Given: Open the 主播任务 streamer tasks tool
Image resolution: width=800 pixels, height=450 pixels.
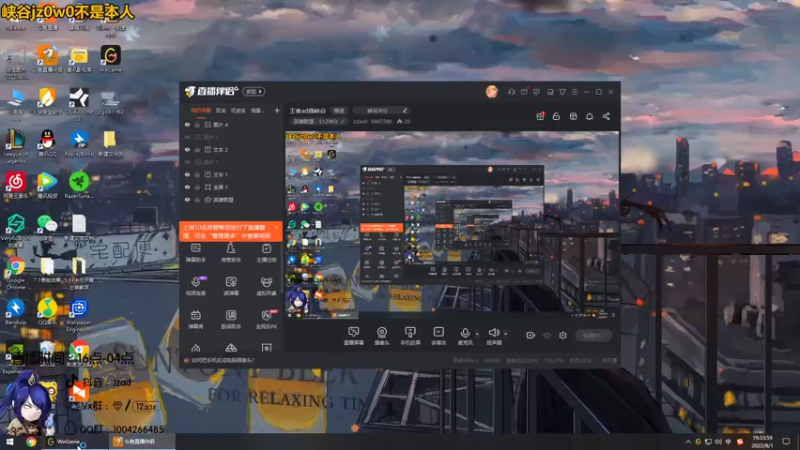Looking at the screenshot, I should click(266, 253).
